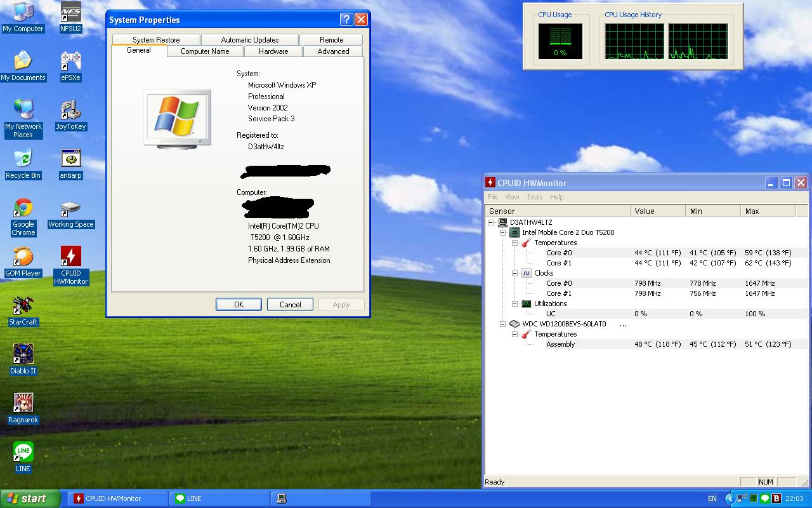Select the CPUID HWMonitor desktop shortcut
This screenshot has height=508, width=812.
(70, 265)
